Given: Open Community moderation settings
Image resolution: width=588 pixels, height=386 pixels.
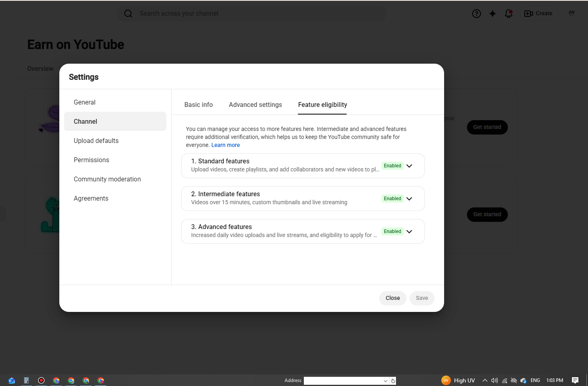Looking at the screenshot, I should pos(115,179).
